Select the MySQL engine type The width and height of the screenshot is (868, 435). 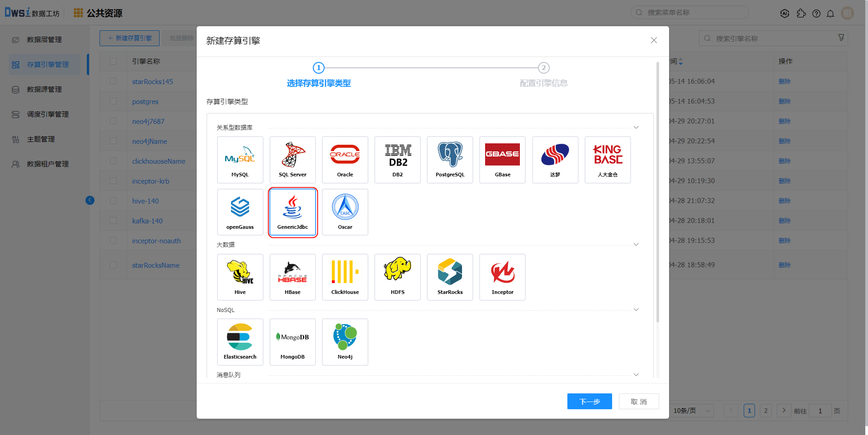tap(240, 160)
